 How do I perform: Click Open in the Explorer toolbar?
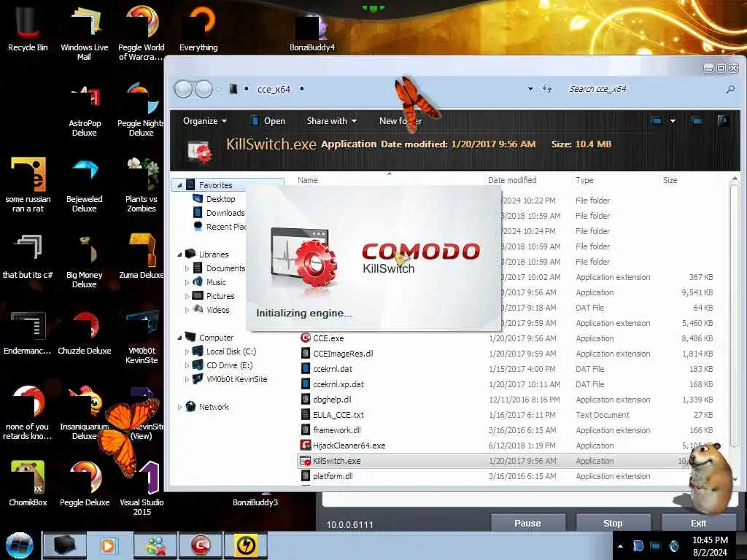[x=268, y=121]
